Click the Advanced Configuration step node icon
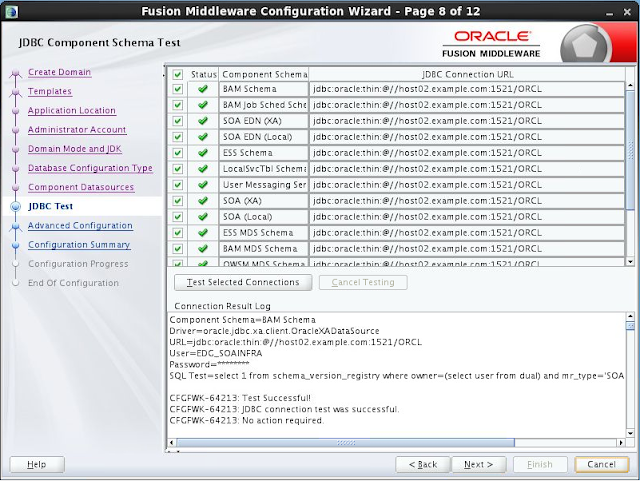The width and height of the screenshot is (640, 481). (x=16, y=226)
